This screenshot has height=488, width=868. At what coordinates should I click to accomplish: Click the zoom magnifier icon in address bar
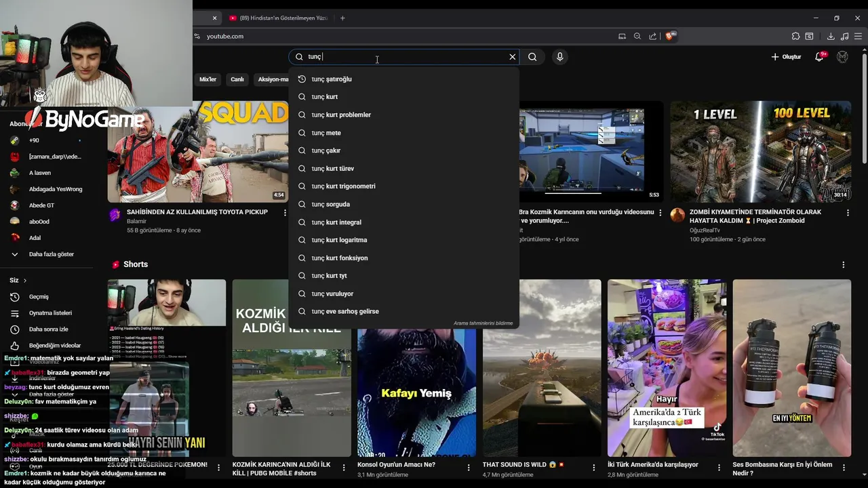pyautogui.click(x=637, y=36)
